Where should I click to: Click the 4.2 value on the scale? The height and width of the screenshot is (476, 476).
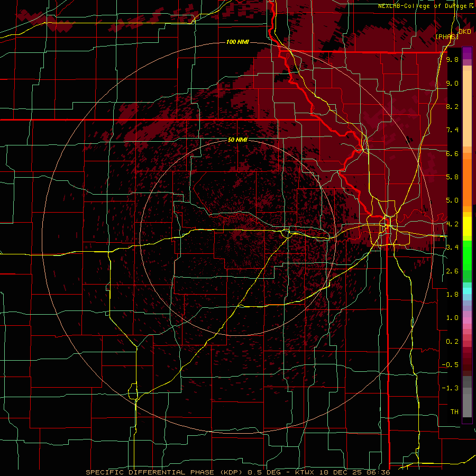tap(452, 224)
